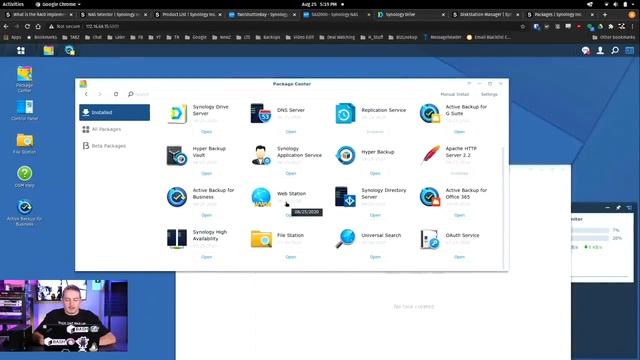Screen dimensions: 640x360
Task: Click Open under OAuth Service
Action: [459, 257]
